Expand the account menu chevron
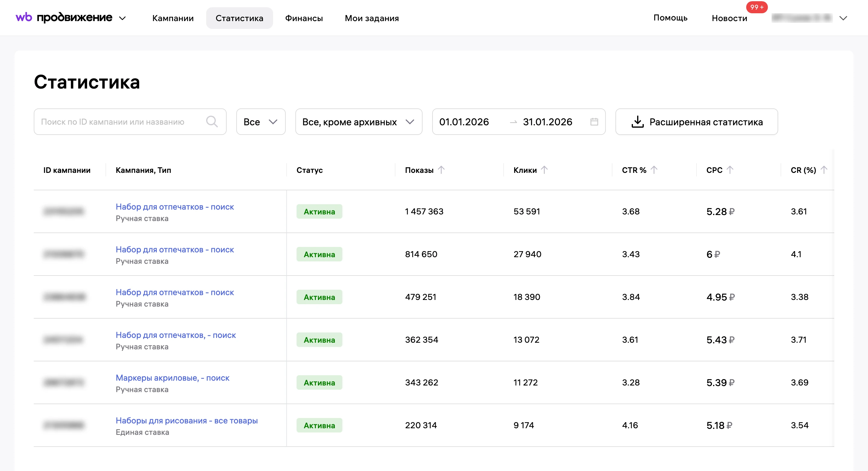This screenshot has height=471, width=868. tap(843, 18)
